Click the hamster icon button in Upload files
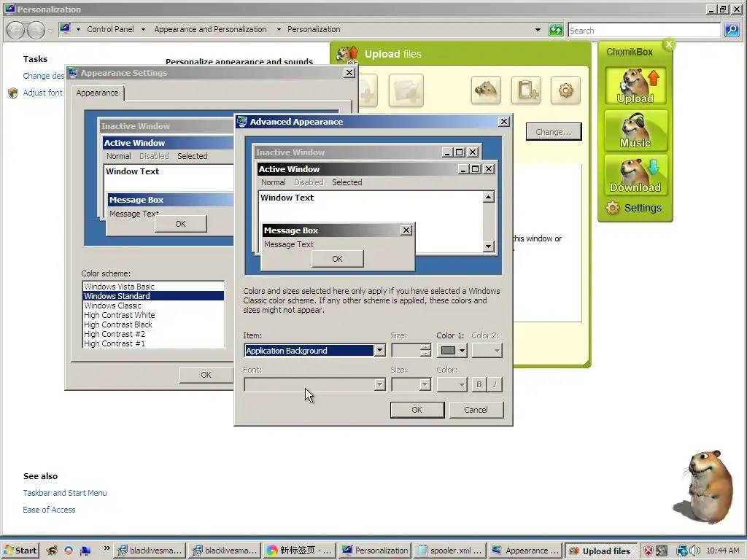 click(x=486, y=90)
